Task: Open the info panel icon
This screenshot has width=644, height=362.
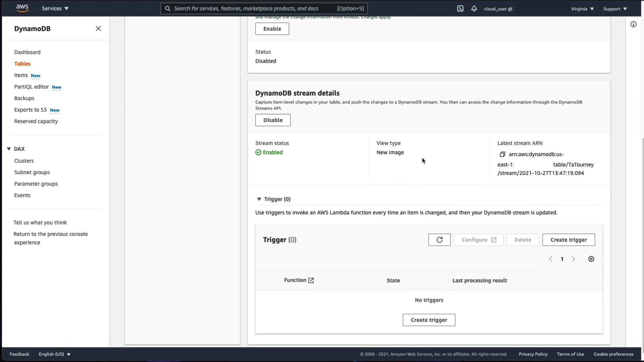Action: click(x=633, y=24)
